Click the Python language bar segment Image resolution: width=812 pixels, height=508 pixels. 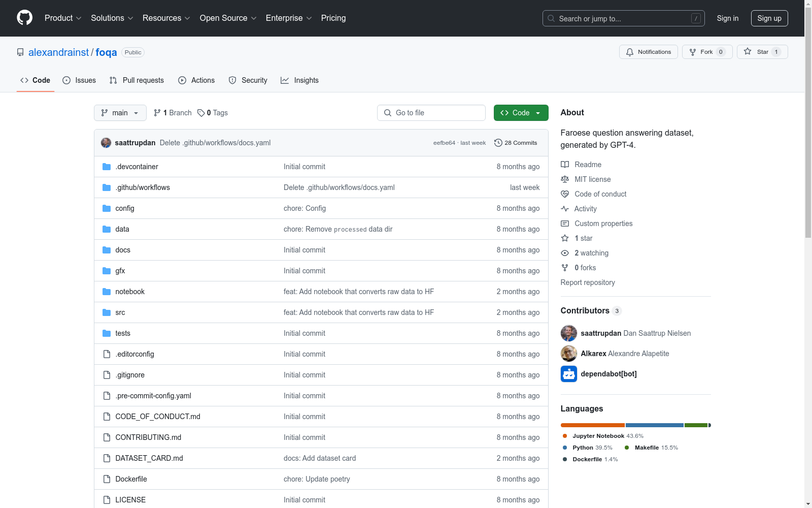point(655,425)
